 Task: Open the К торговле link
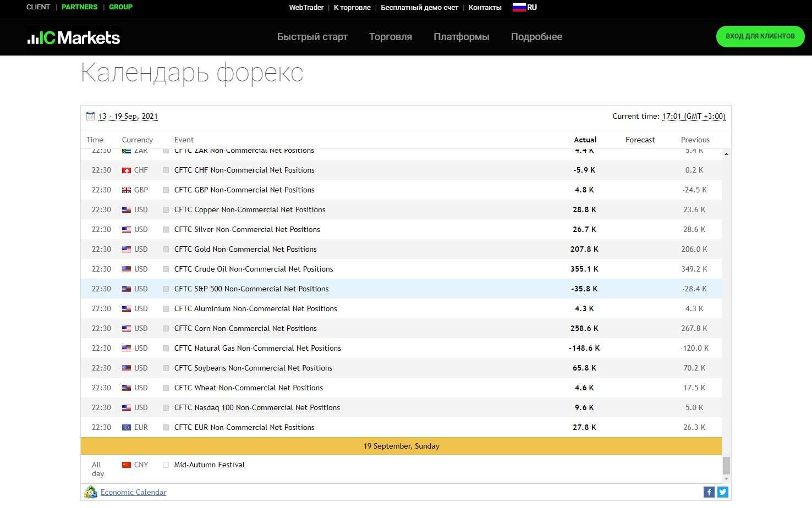tap(352, 8)
